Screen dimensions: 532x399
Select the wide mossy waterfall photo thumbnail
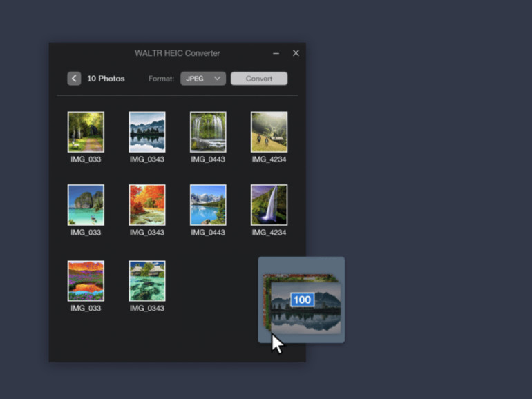208,132
